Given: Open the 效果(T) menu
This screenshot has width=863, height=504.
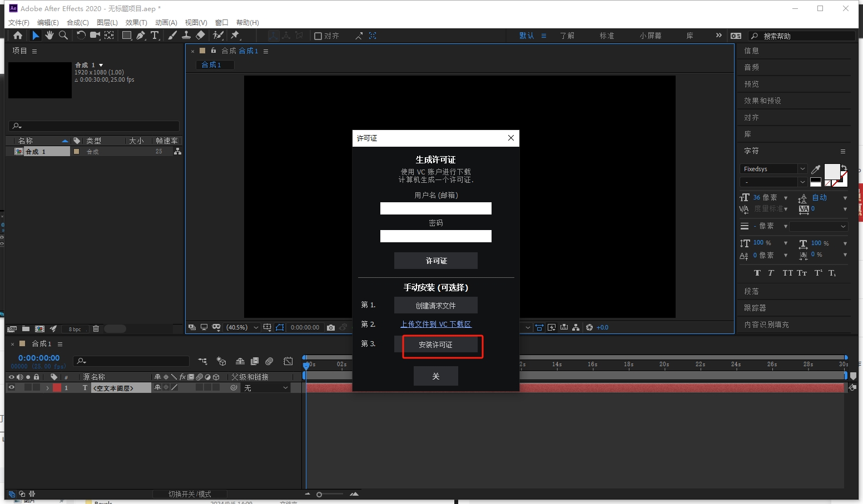Looking at the screenshot, I should [x=136, y=22].
